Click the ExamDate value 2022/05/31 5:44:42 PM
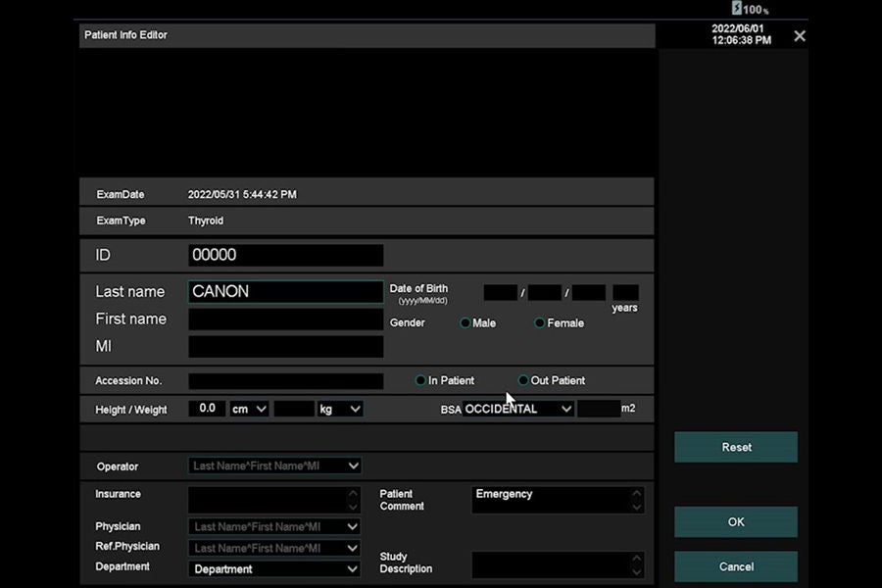882x588 pixels. [242, 194]
